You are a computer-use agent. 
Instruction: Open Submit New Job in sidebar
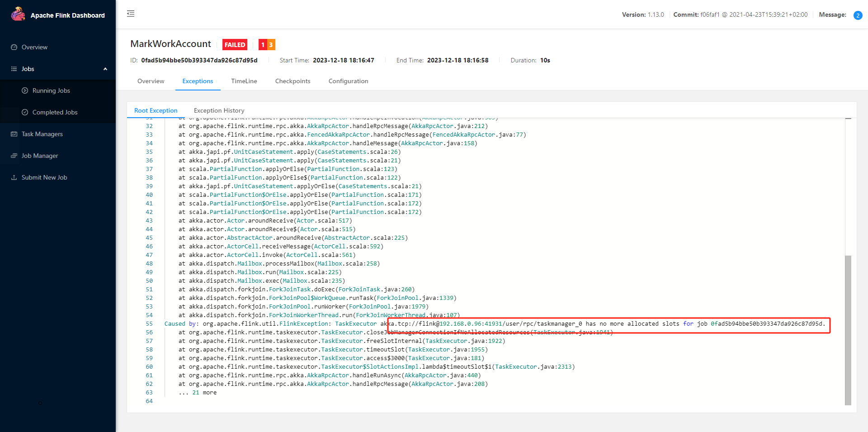pos(58,177)
